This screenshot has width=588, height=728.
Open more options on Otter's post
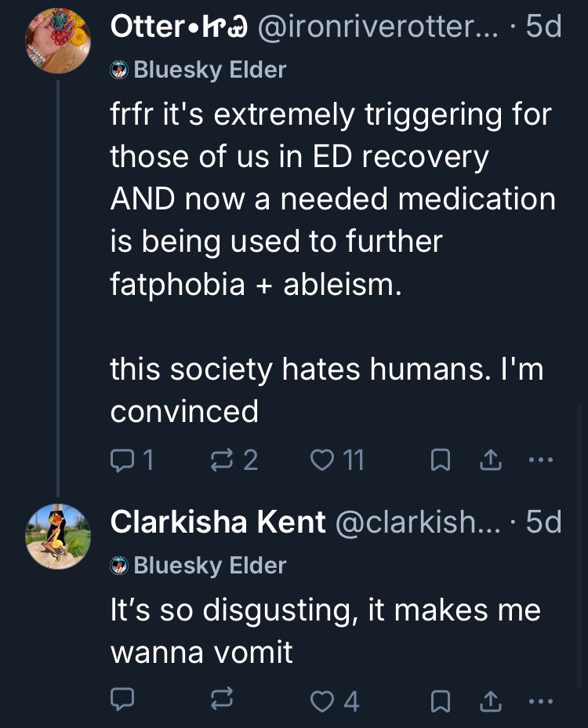541,460
